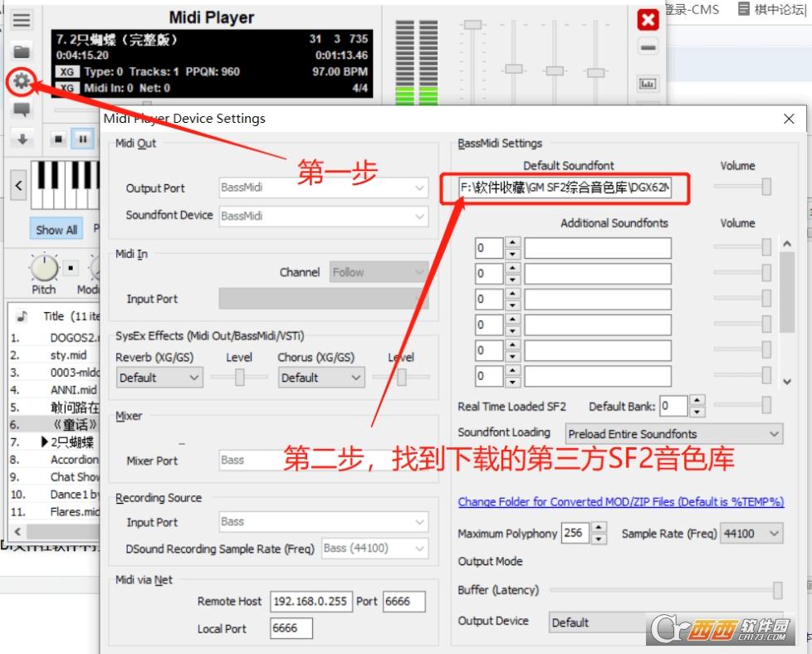Open the Reverb (XG/GS) dropdown

coord(159,378)
